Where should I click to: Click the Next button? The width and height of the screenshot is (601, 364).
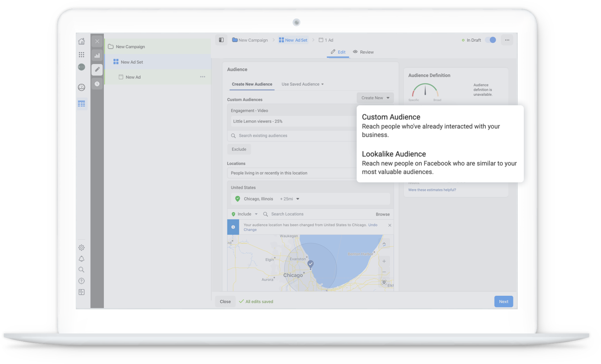click(503, 302)
